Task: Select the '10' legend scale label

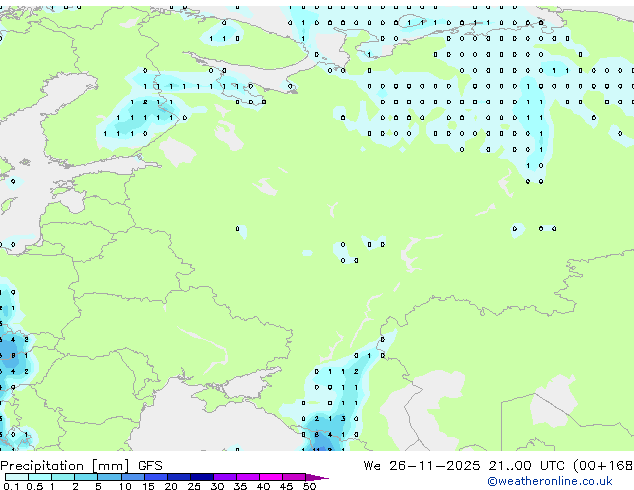Action: point(125,486)
